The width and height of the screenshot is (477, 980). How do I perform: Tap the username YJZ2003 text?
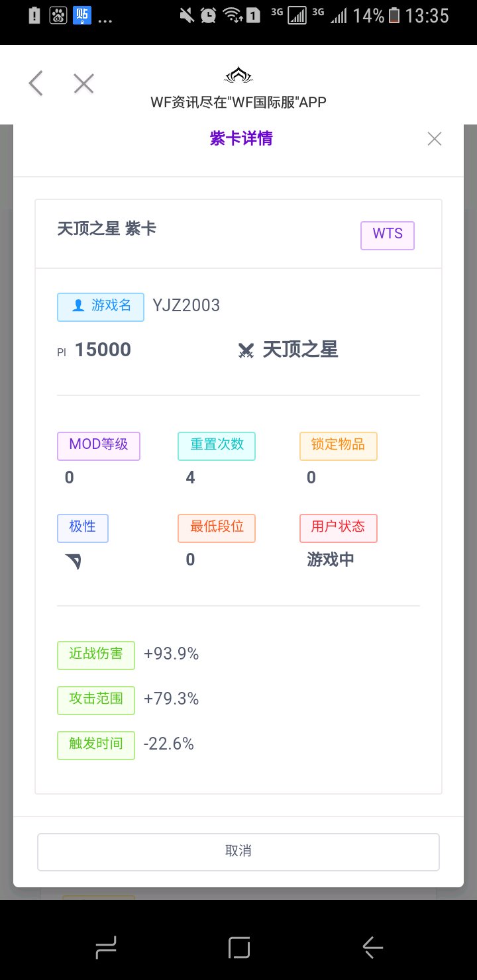pos(186,305)
